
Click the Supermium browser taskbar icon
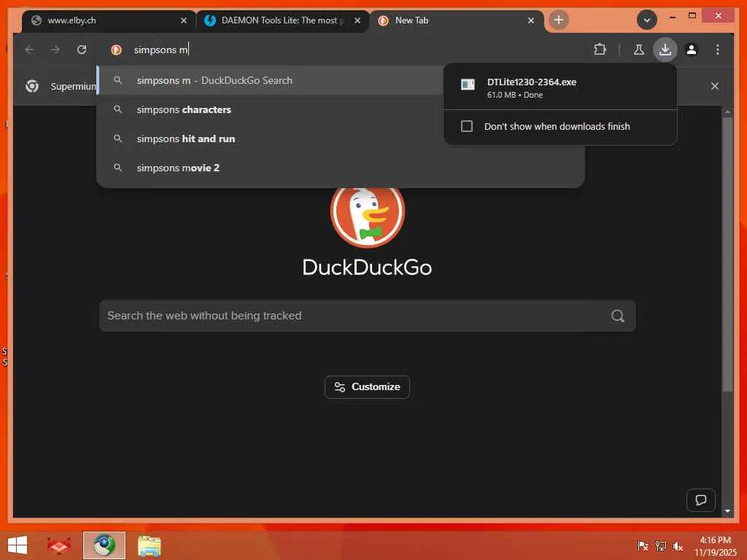tap(104, 545)
